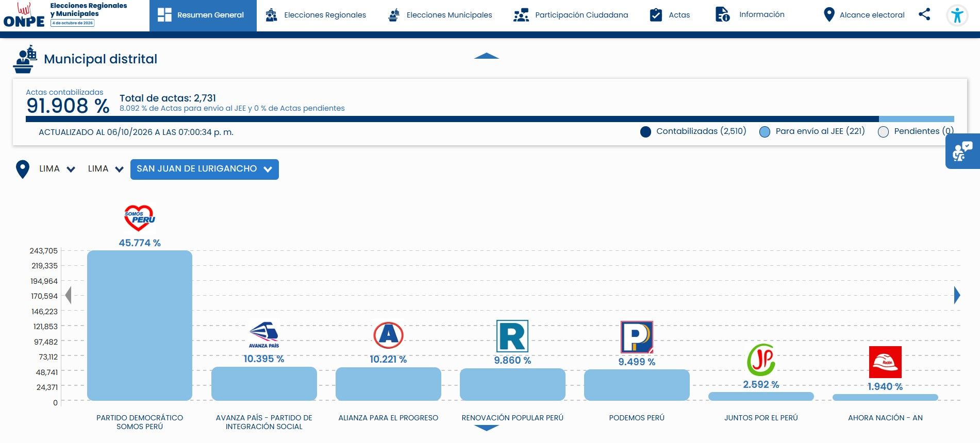Screen dimensions: 980x443
Task: Collapse section with the top up-arrow
Action: pos(486,56)
